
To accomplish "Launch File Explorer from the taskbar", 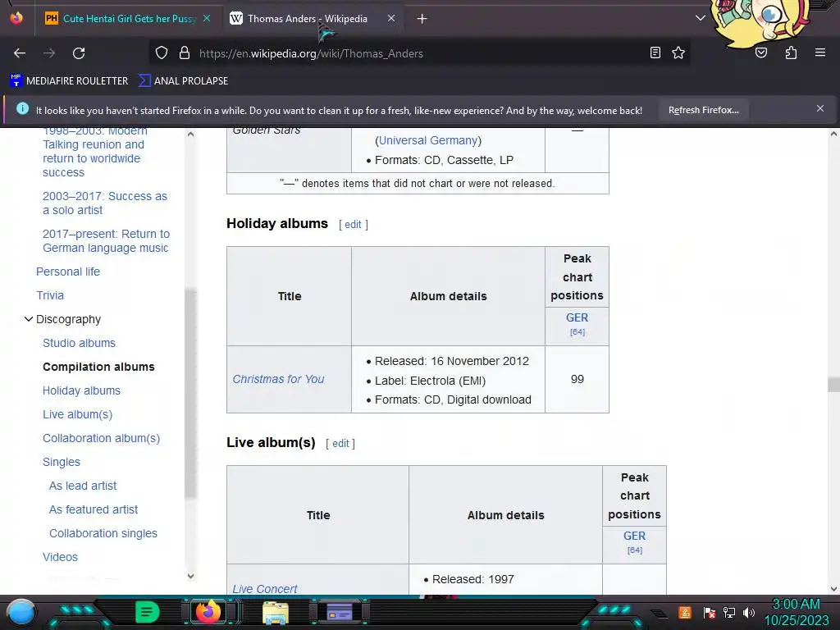I will (276, 613).
